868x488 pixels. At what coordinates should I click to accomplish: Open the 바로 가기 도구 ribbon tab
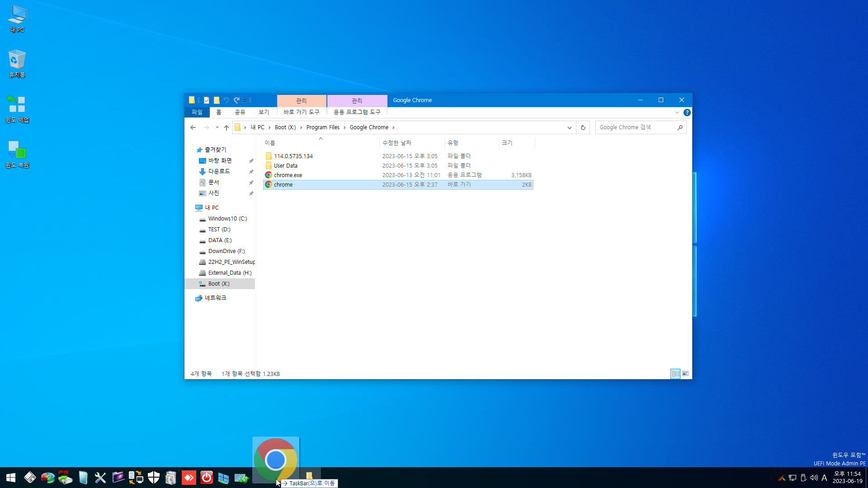pos(302,112)
